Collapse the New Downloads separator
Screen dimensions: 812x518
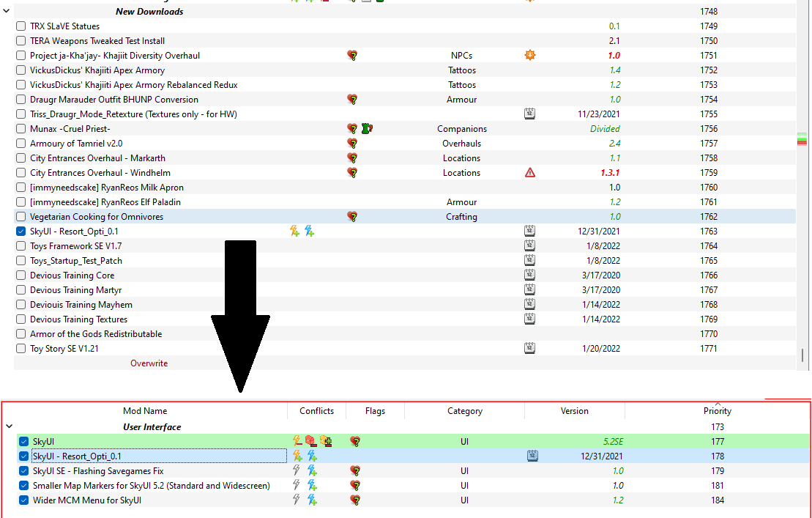pyautogui.click(x=6, y=11)
